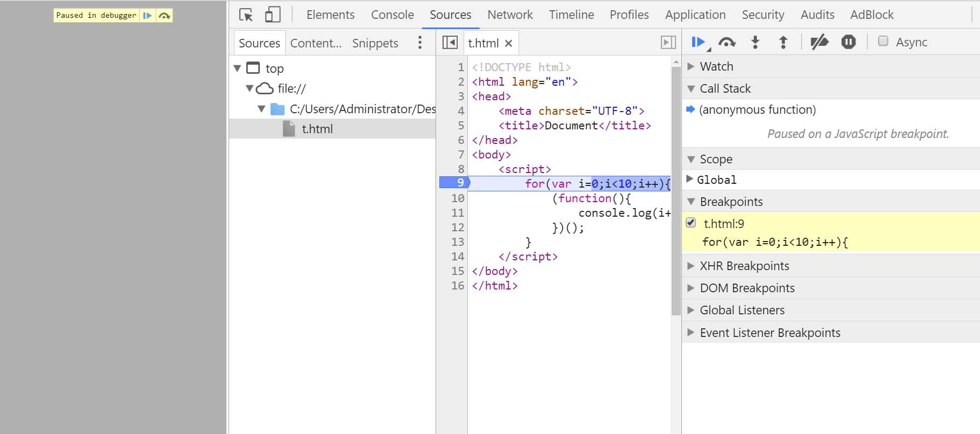Screen dimensions: 980x434
Task: Hide the navigator sidebar icon
Action: coord(450,43)
